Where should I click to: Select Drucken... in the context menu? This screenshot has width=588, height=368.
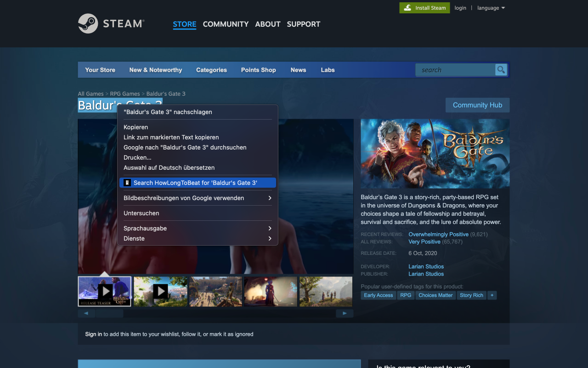pos(198,157)
